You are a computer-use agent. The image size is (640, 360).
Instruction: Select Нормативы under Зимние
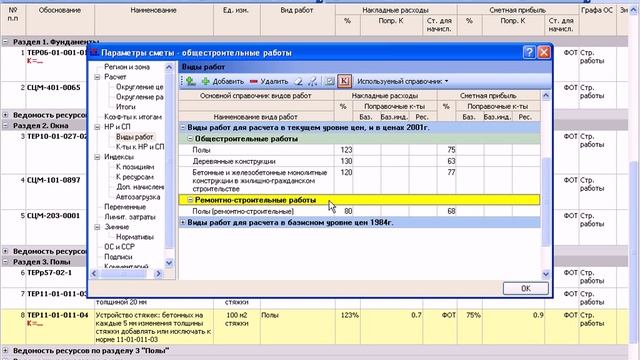(135, 237)
